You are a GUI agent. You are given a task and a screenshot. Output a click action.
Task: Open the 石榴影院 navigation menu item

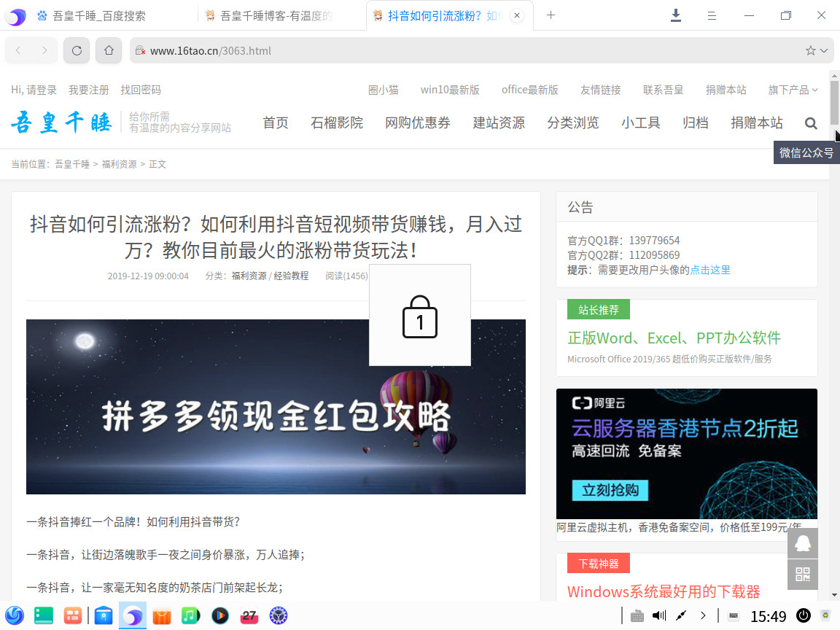(x=337, y=122)
